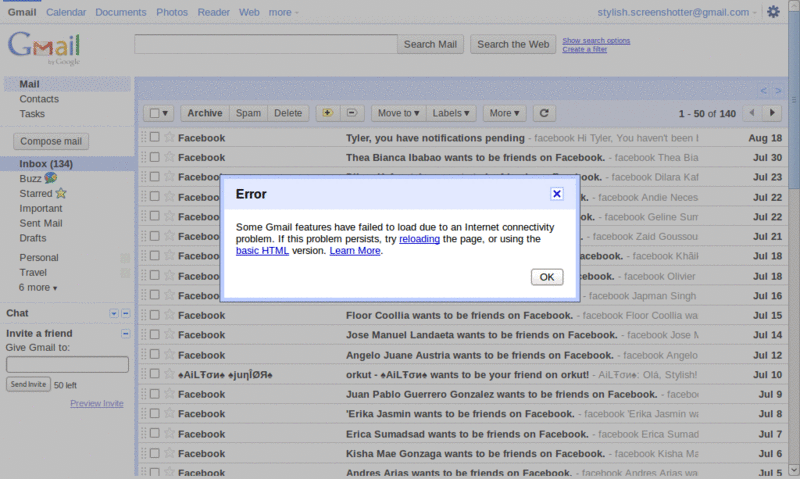Minimize the Chat panel
Viewport: 800px width, 479px height.
[126, 313]
